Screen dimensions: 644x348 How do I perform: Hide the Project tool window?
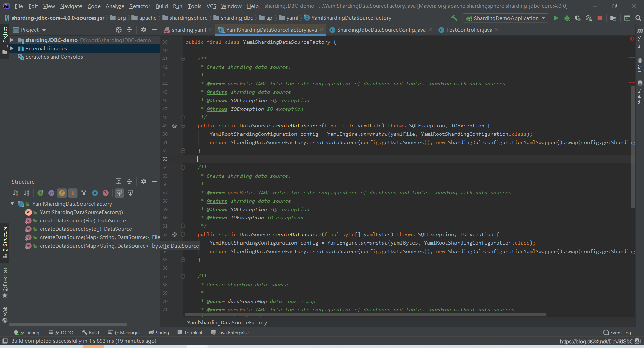coord(154,30)
